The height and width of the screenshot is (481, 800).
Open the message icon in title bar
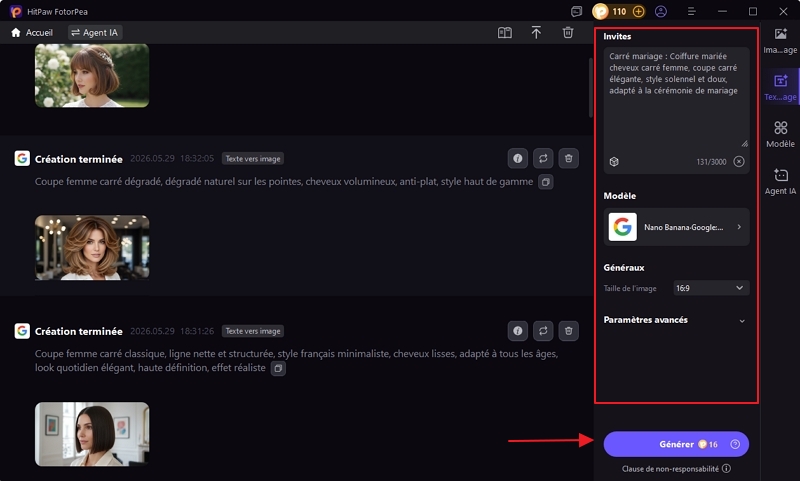(577, 11)
